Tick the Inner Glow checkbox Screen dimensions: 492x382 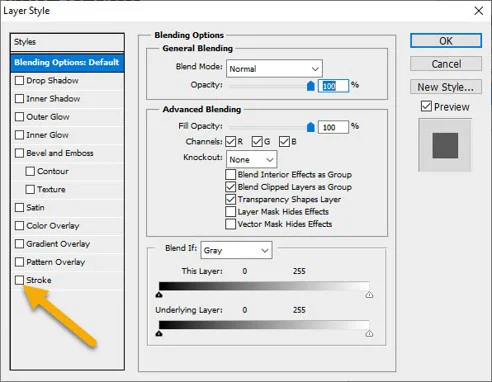coord(19,135)
